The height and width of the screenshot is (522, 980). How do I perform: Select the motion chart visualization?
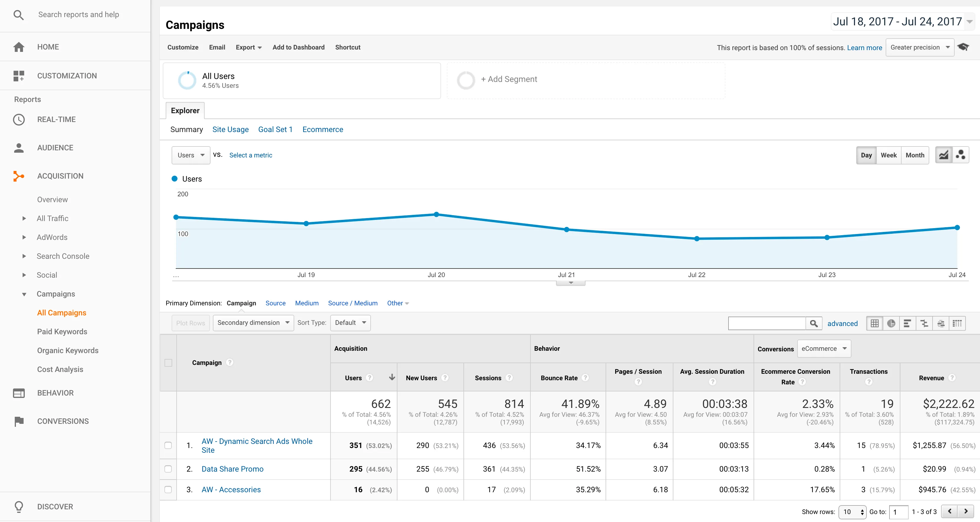[961, 154]
